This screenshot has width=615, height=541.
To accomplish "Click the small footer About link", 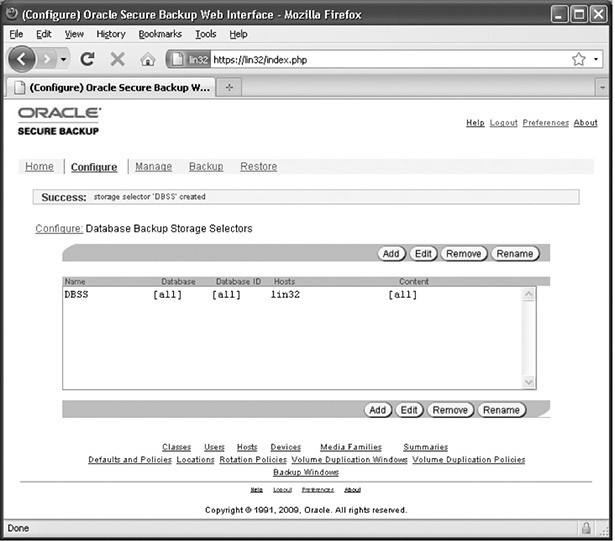I will (x=352, y=490).
